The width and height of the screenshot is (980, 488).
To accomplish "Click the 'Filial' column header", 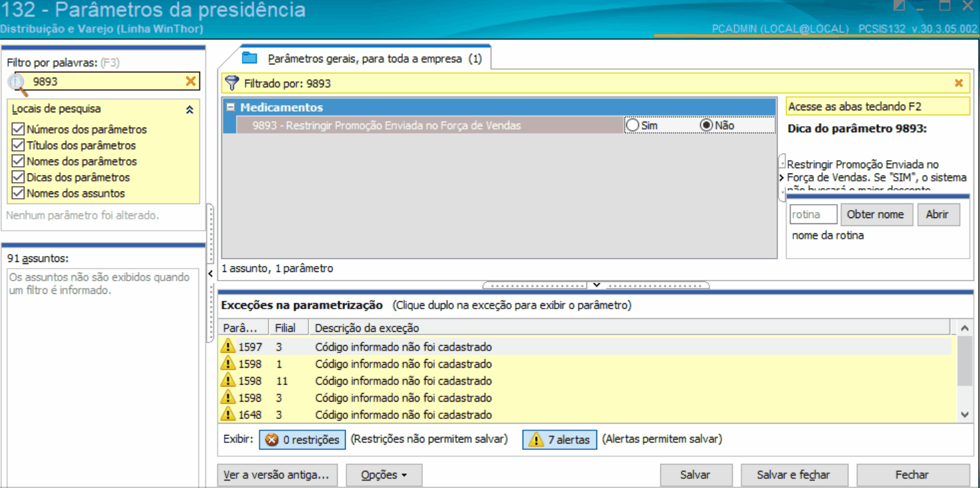I will pyautogui.click(x=289, y=328).
